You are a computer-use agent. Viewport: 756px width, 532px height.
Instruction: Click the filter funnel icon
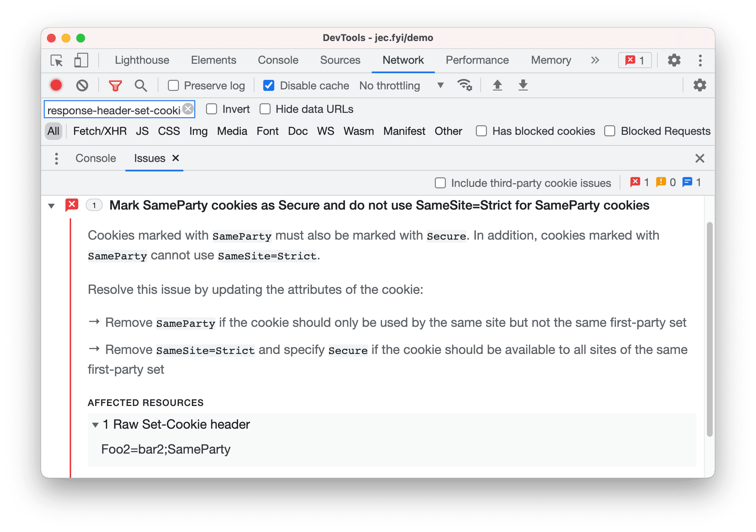coord(115,86)
